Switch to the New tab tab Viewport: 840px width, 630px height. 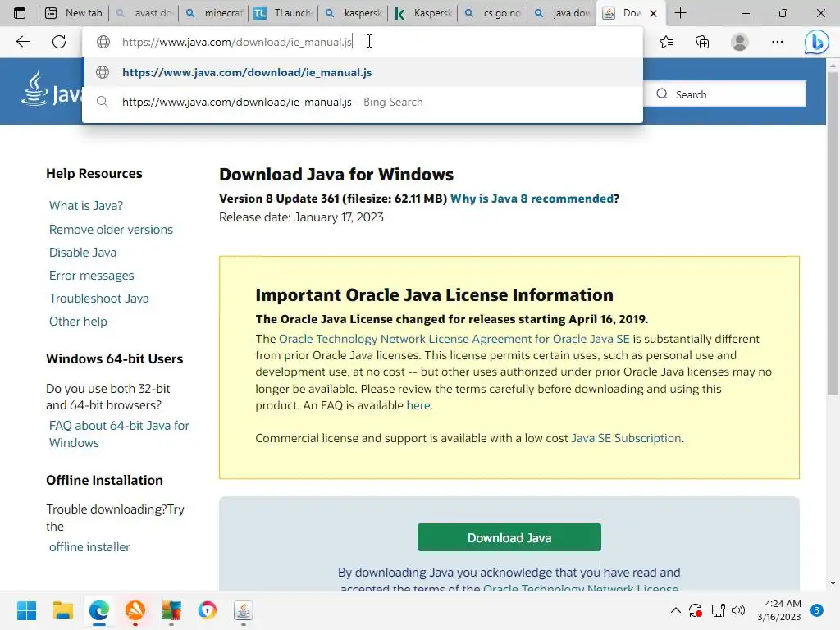click(74, 13)
